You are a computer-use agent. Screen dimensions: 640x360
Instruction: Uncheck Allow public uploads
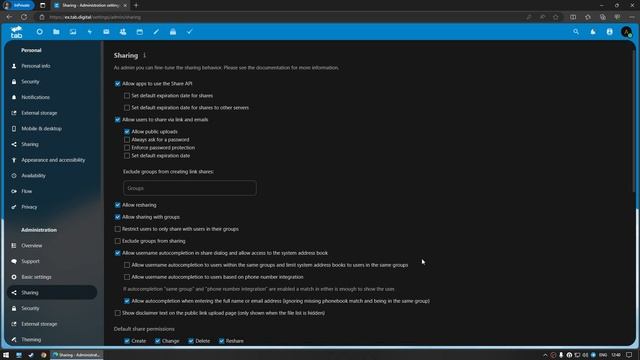point(127,132)
